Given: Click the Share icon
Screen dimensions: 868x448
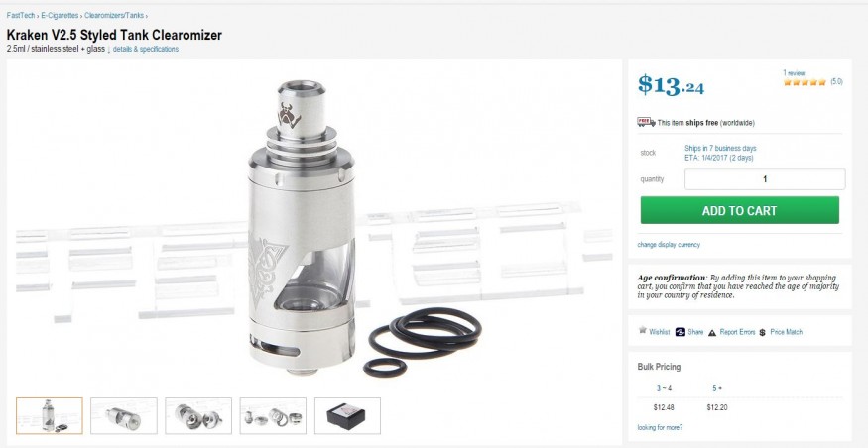Looking at the screenshot, I should [681, 332].
